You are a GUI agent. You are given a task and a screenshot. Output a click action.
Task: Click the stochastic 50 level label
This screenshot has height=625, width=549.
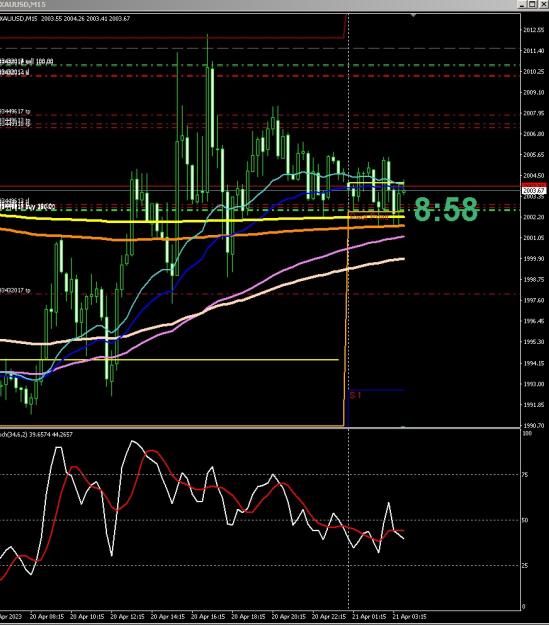point(525,520)
